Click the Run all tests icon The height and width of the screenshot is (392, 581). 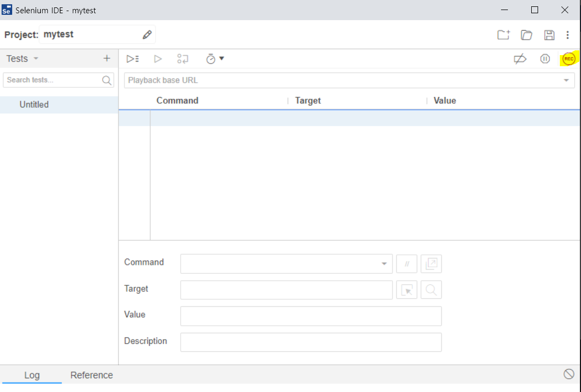coord(133,59)
